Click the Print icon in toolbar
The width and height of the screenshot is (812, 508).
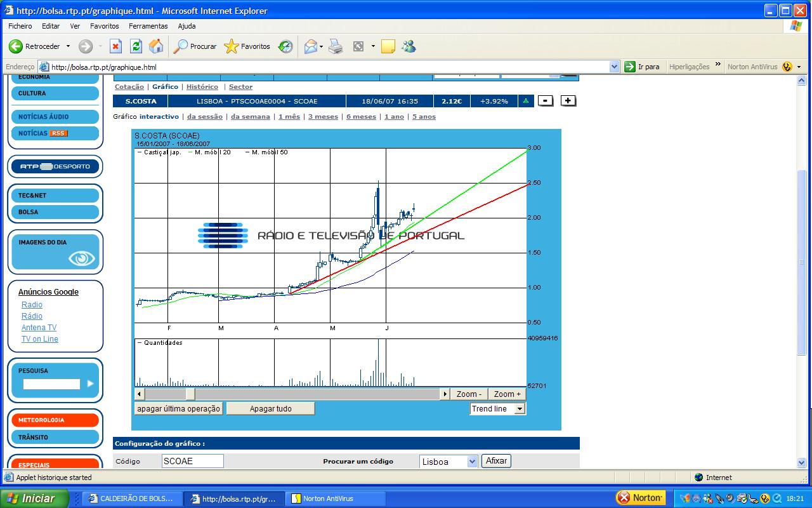pos(336,46)
